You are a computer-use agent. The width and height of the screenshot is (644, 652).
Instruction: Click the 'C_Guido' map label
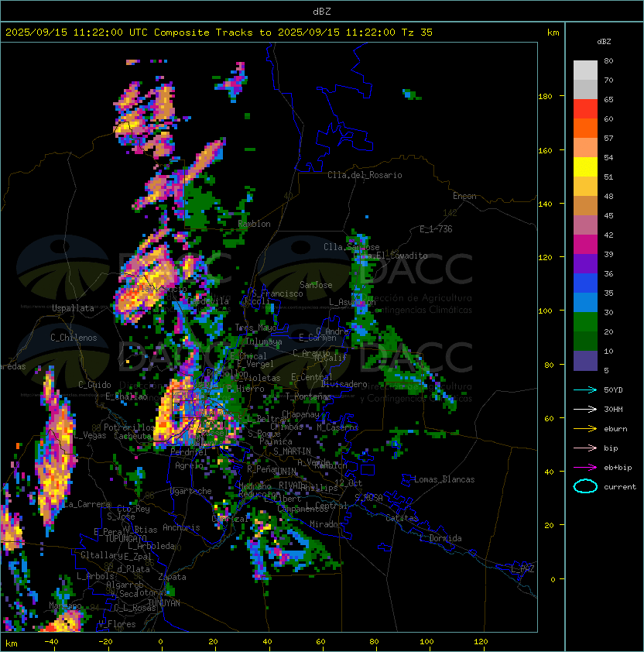pos(94,385)
